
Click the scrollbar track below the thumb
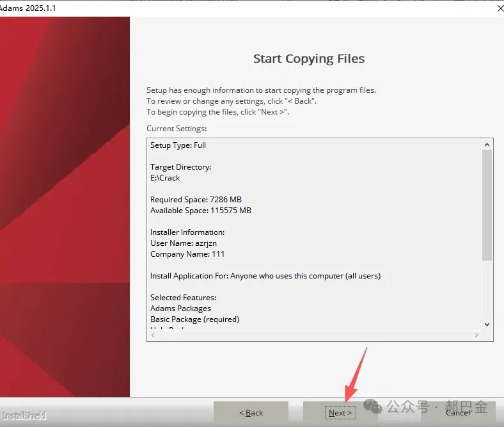[487, 289]
